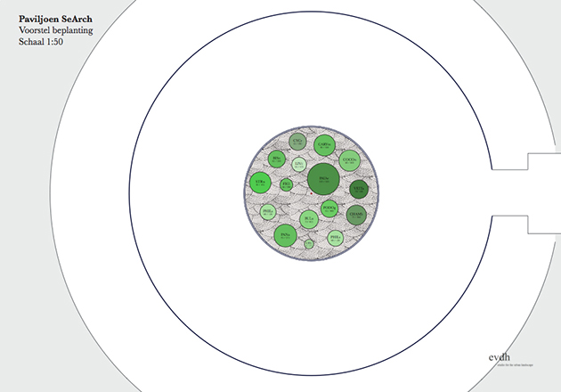Select the PODOg plant circle
The image size is (561, 392).
tap(329, 208)
